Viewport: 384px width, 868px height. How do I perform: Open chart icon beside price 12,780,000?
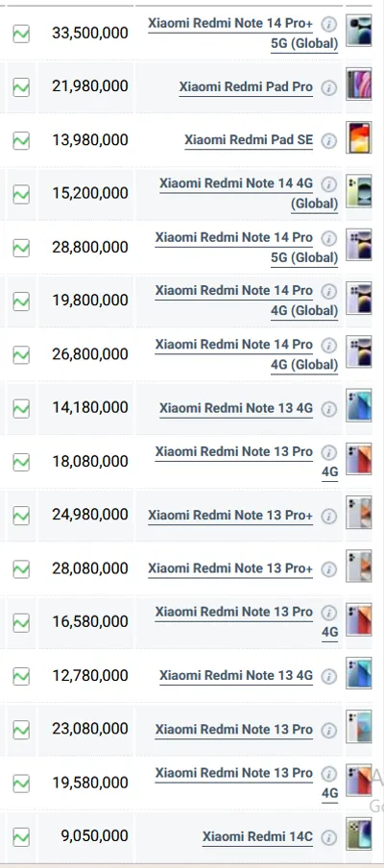point(21,676)
